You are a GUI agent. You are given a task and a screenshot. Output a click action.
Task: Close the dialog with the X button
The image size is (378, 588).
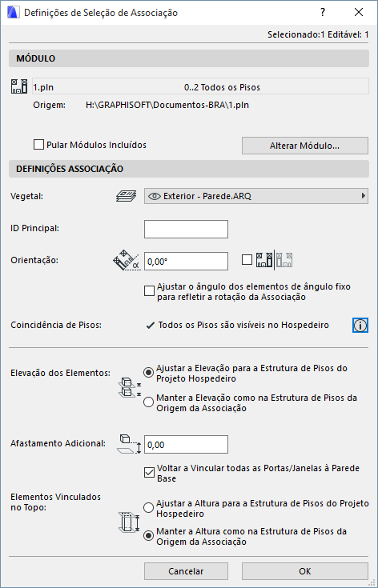359,12
